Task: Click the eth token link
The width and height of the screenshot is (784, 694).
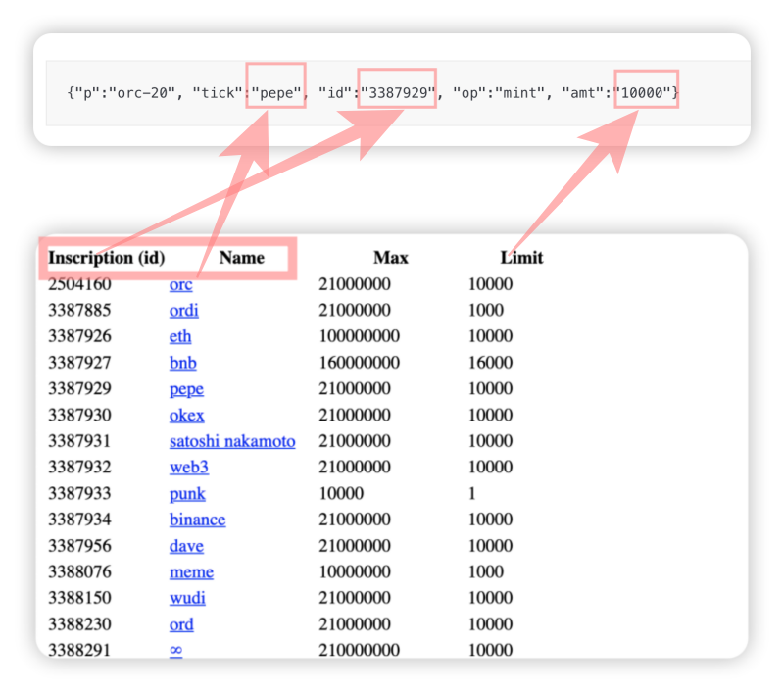Action: click(180, 336)
